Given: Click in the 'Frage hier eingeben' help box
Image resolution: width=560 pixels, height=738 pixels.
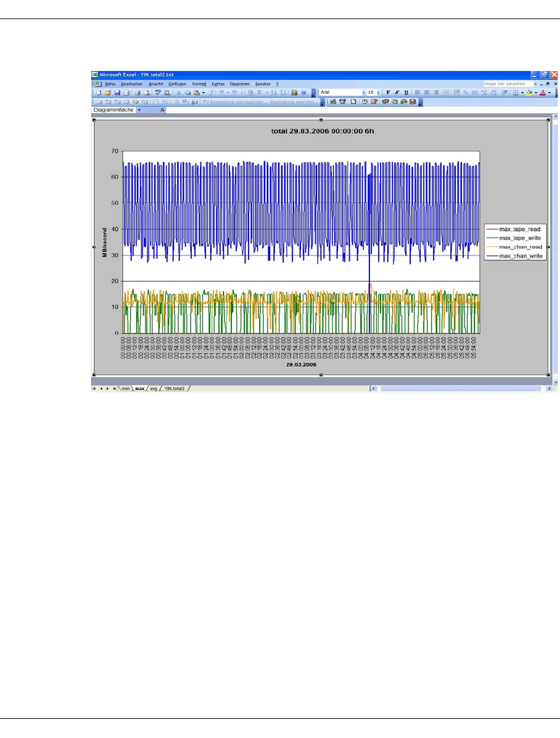Looking at the screenshot, I should click(508, 84).
